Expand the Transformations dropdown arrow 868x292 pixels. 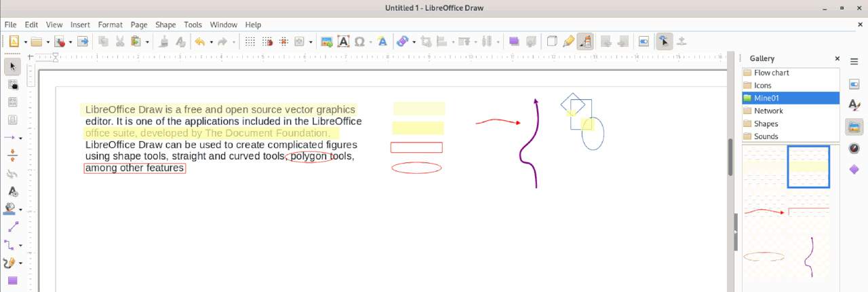point(414,42)
